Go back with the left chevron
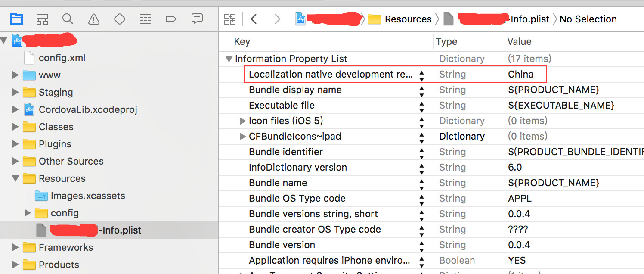644x274 pixels. tap(254, 19)
